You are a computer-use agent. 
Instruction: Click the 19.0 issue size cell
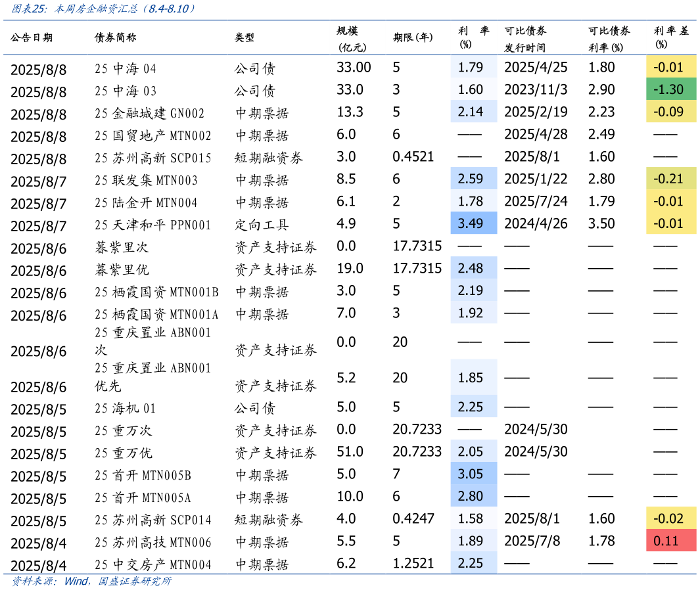pyautogui.click(x=350, y=268)
